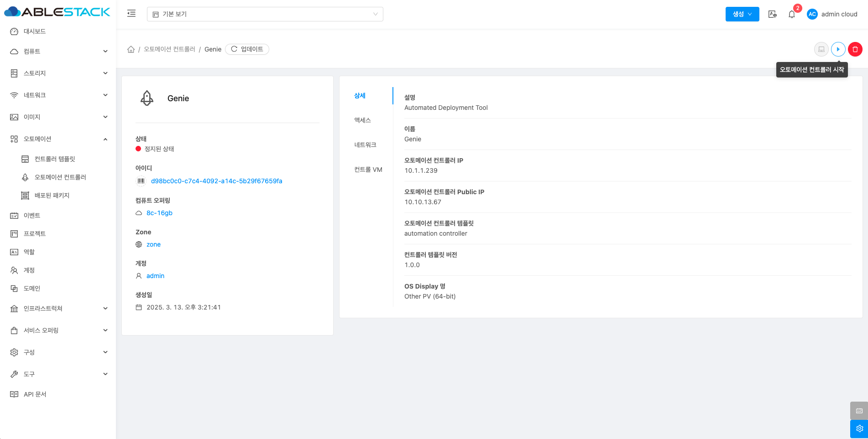Click the admin cloud user profile
The height and width of the screenshot is (439, 868).
coord(832,14)
